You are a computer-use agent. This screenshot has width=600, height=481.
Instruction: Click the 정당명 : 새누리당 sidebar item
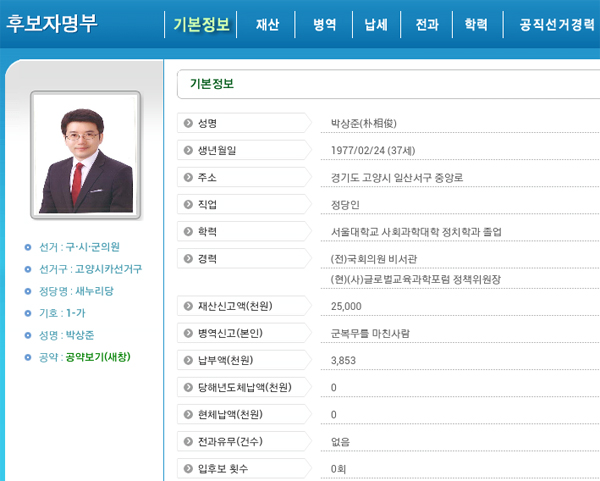coord(71,291)
